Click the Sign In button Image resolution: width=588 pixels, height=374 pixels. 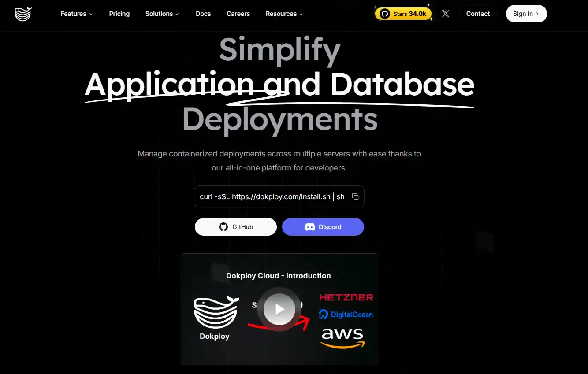click(x=526, y=14)
